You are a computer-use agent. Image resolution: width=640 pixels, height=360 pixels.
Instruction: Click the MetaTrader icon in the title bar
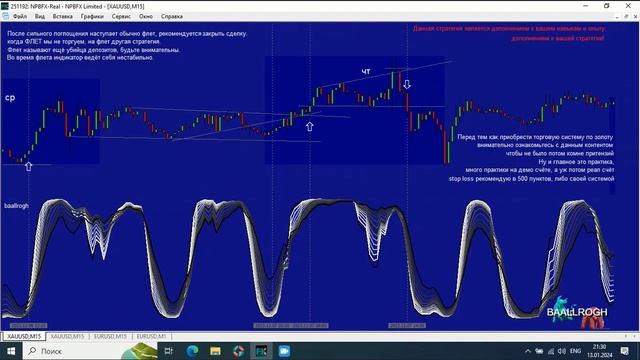click(x=5, y=6)
